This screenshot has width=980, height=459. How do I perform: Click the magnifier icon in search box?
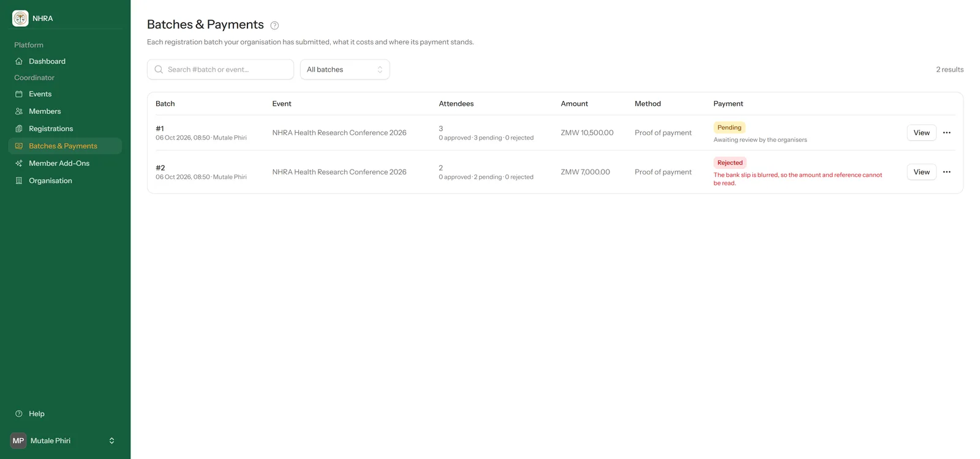tap(159, 70)
